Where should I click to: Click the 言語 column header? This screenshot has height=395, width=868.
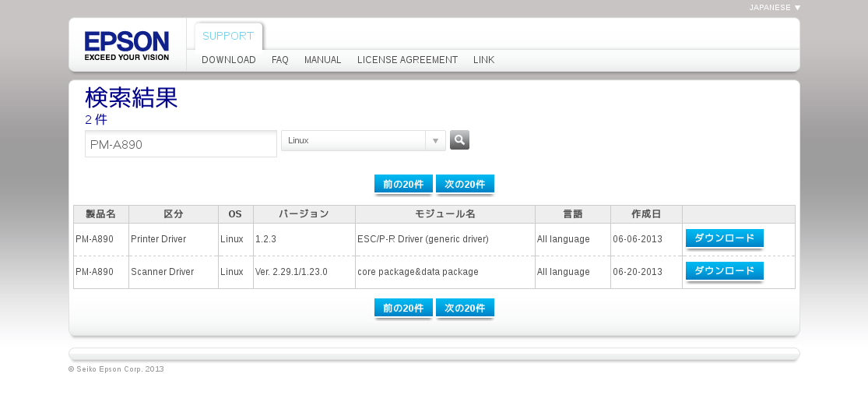(x=573, y=214)
